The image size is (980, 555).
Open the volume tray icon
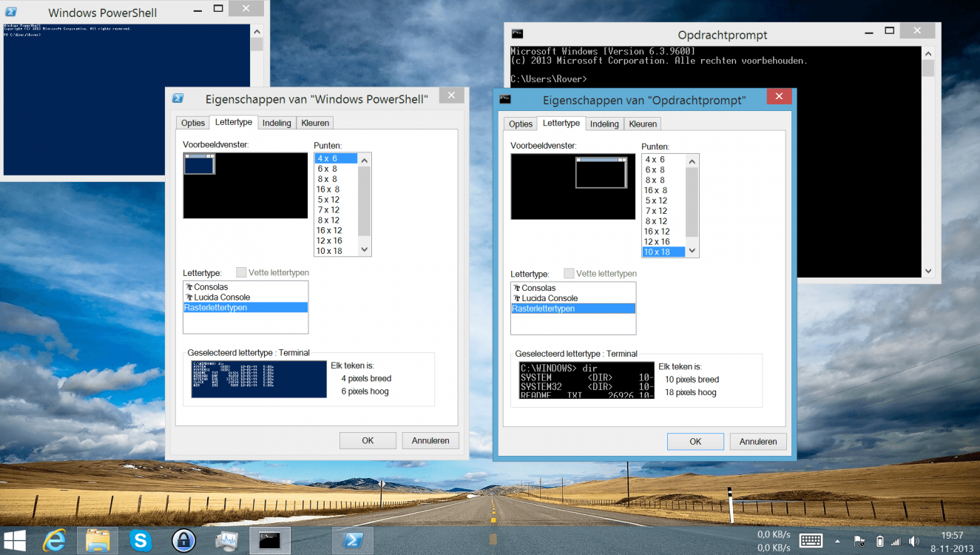pos(914,541)
